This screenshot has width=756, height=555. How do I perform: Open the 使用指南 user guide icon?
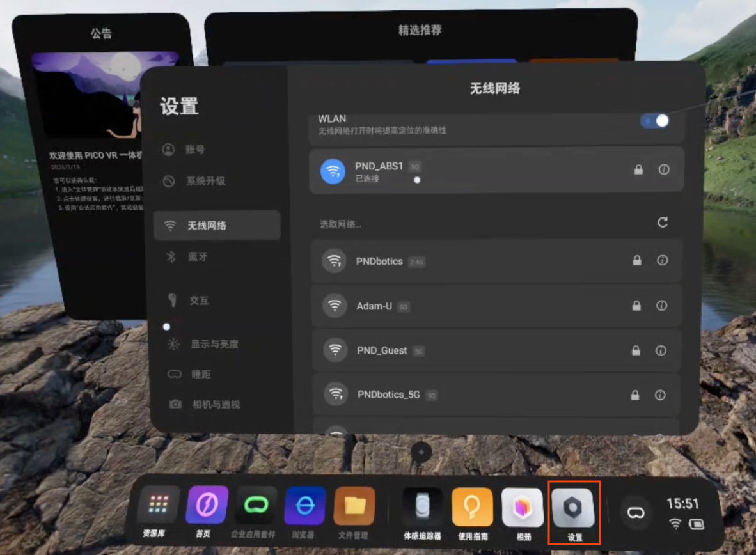[x=472, y=507]
